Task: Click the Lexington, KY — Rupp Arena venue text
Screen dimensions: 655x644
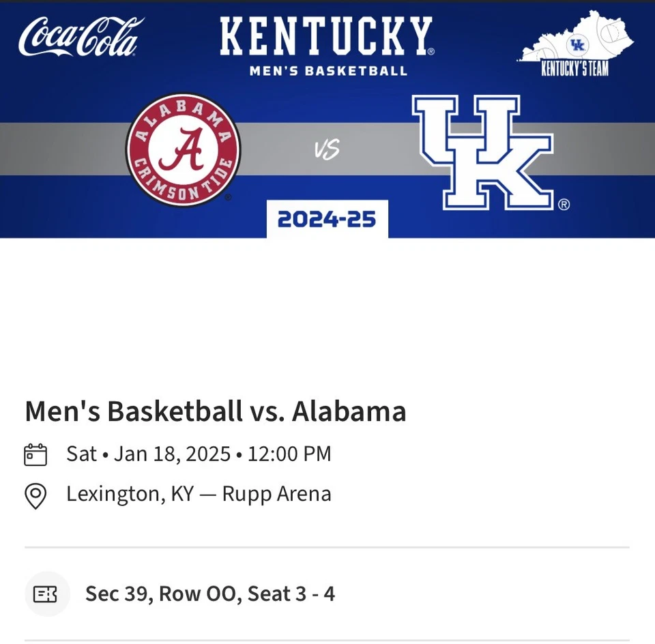Action: (199, 493)
